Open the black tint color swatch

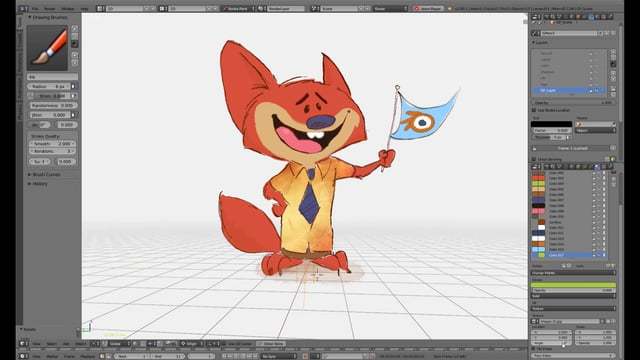click(x=551, y=124)
